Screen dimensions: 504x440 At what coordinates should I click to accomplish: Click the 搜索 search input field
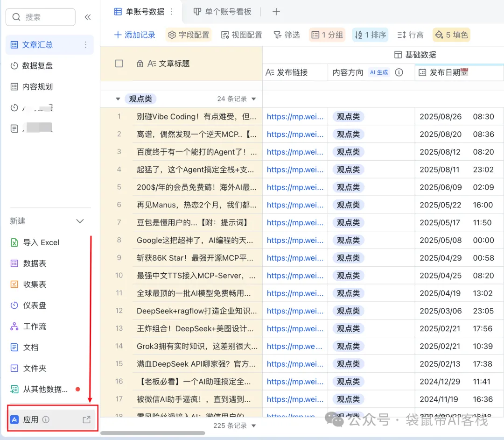41,17
